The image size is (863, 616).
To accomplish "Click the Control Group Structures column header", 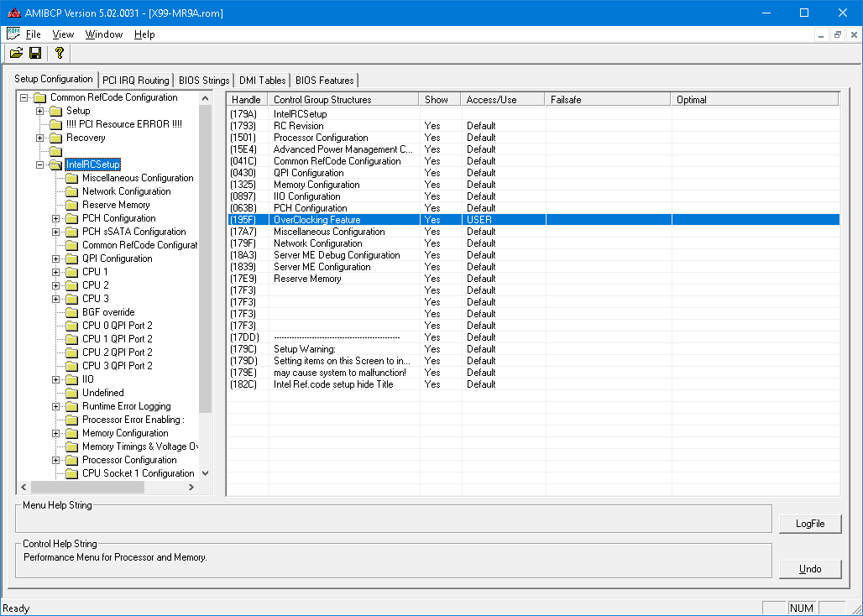I will [343, 100].
